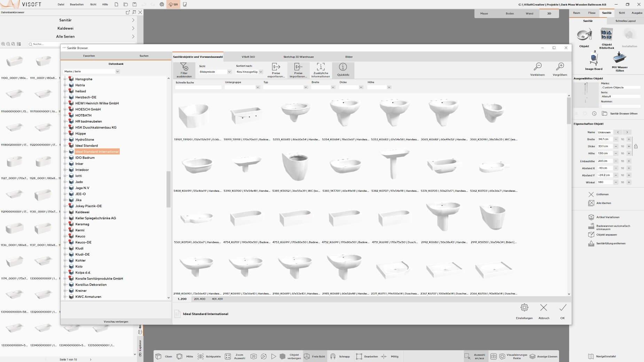The image size is (644, 362).
Task: Toggle lock icon next to Dicke
Action: [x=636, y=146]
